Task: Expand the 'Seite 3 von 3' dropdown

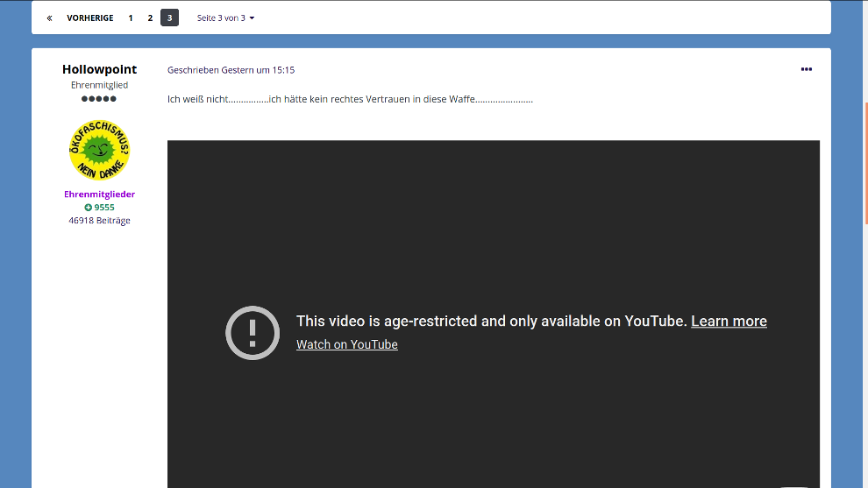Action: tap(226, 18)
